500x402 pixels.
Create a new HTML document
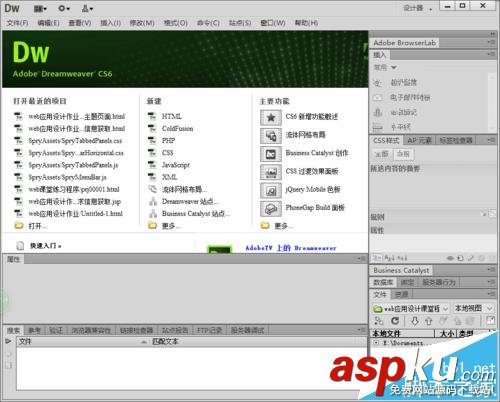click(x=172, y=116)
